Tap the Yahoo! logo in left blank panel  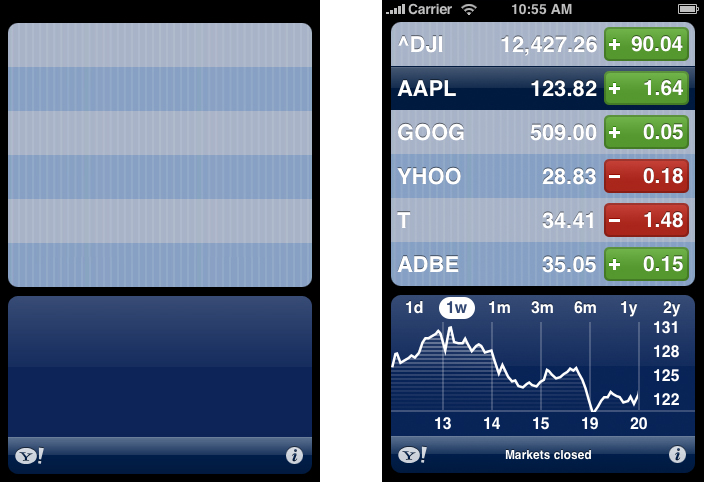tap(29, 456)
